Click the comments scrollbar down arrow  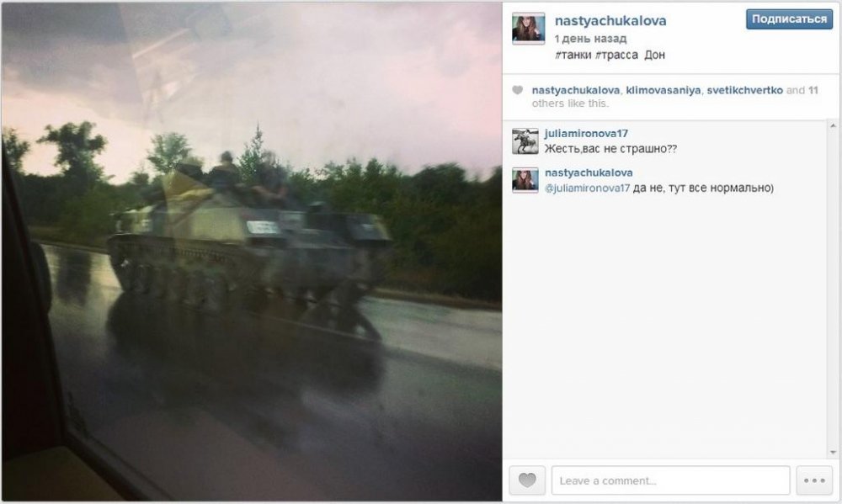click(x=833, y=453)
